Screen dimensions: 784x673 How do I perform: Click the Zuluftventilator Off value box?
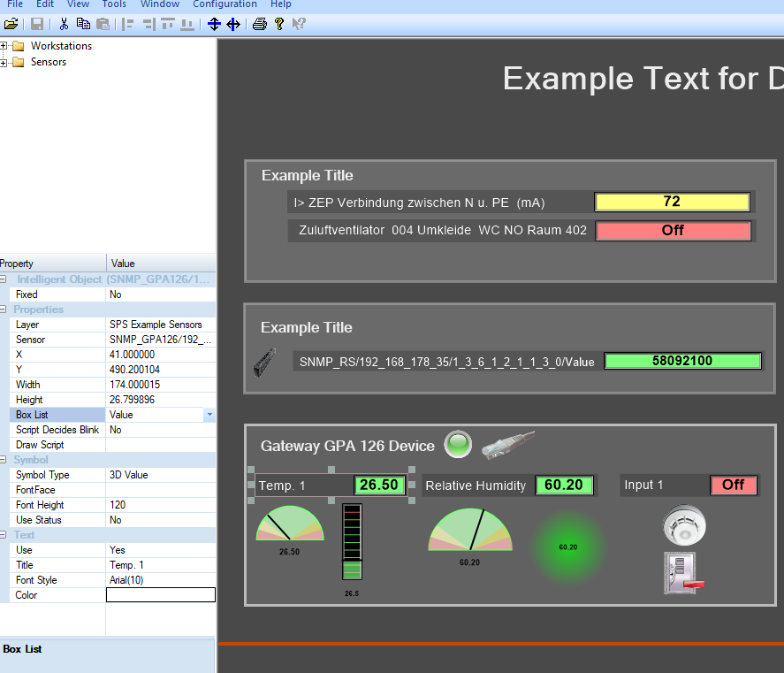[673, 230]
